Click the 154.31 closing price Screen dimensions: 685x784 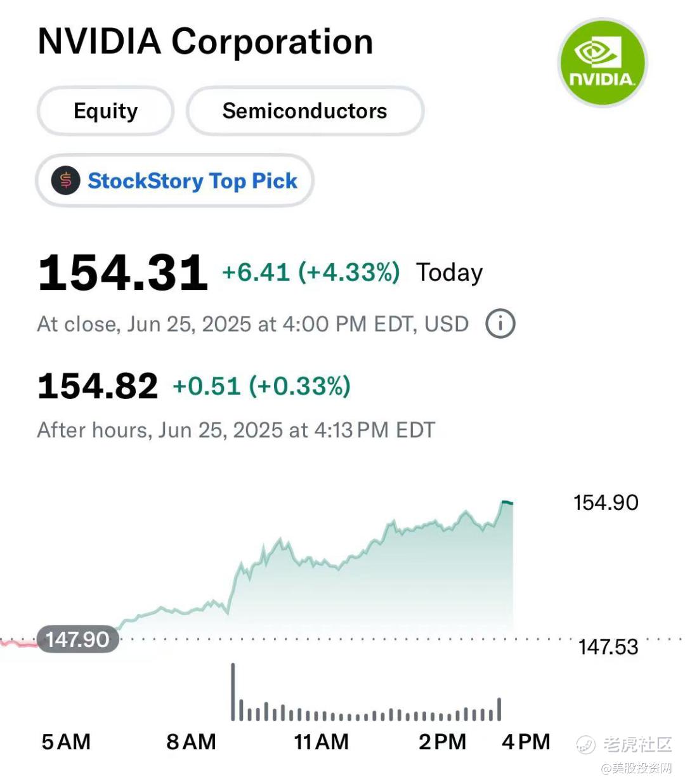[x=122, y=273]
